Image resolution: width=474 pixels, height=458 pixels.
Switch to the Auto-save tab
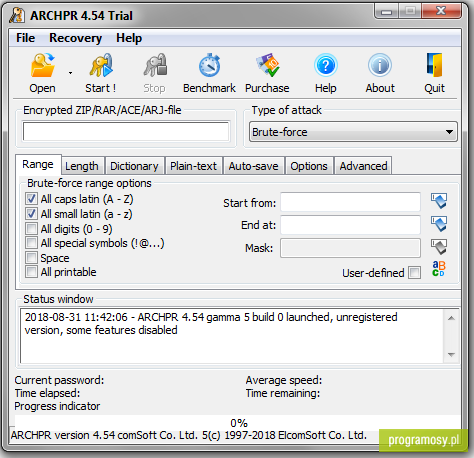pyautogui.click(x=254, y=166)
